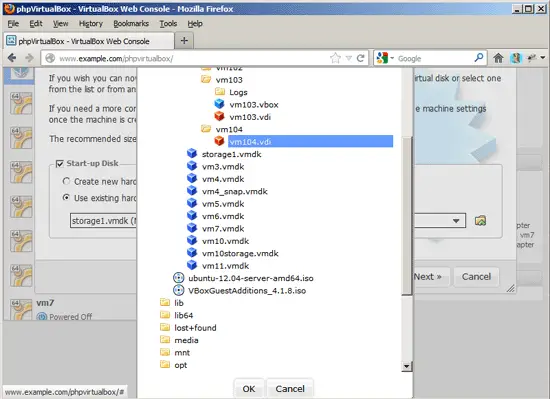550x399 pixels.
Task: Click the lost+found folder icon
Action: [165, 327]
